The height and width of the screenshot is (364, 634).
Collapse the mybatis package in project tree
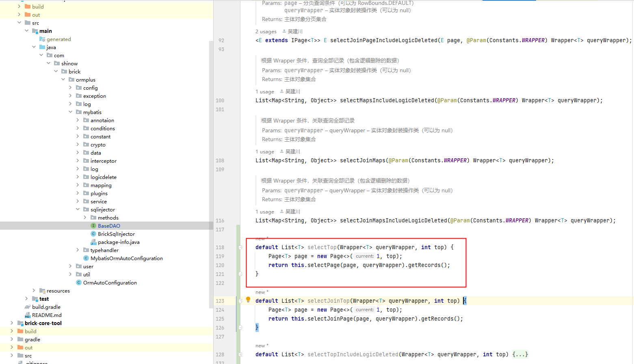(71, 112)
